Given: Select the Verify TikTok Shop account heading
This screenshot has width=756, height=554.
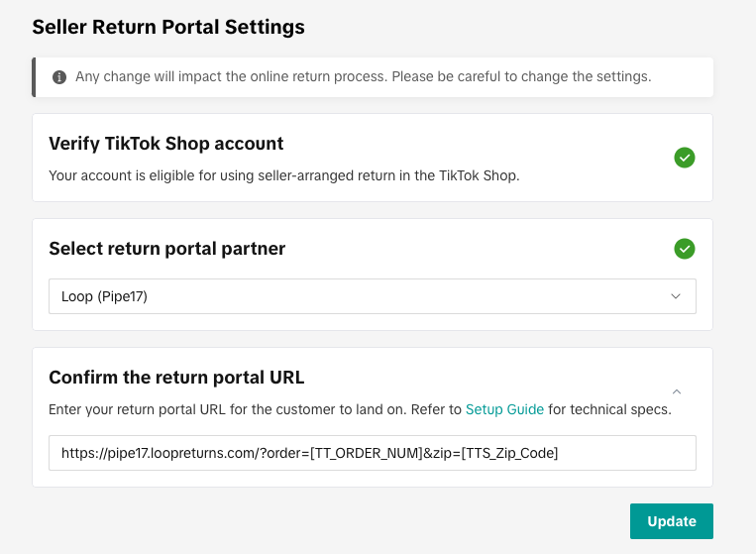Looking at the screenshot, I should [x=165, y=144].
